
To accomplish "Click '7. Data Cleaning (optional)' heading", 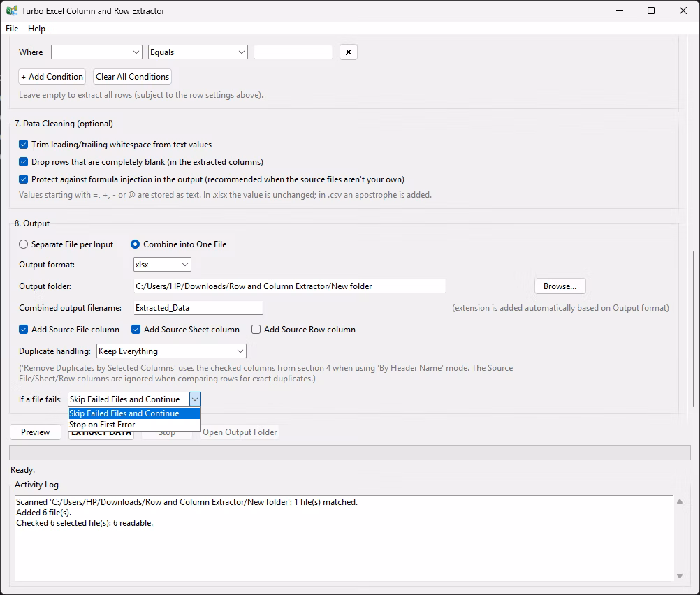I will (64, 124).
